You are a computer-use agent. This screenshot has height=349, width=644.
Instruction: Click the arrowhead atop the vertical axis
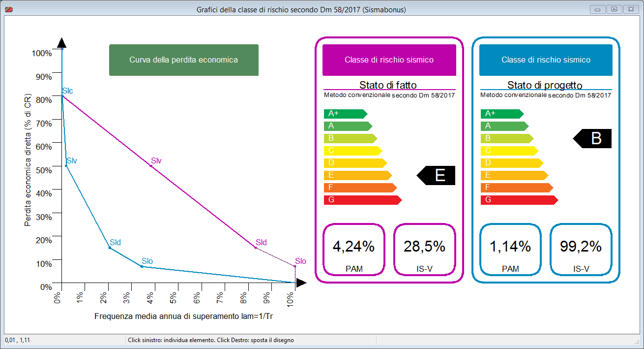coord(61,43)
